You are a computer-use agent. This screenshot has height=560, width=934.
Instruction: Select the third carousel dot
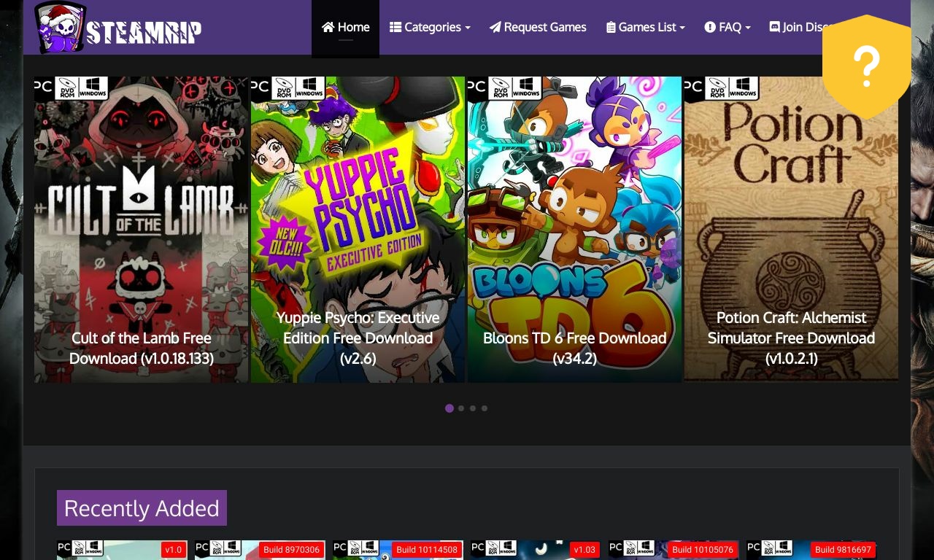[x=473, y=408]
